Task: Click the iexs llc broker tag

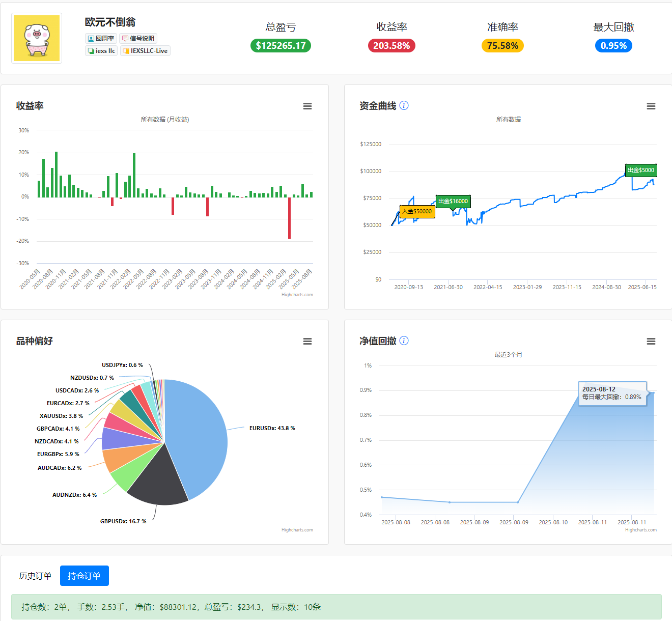Action: (x=101, y=50)
